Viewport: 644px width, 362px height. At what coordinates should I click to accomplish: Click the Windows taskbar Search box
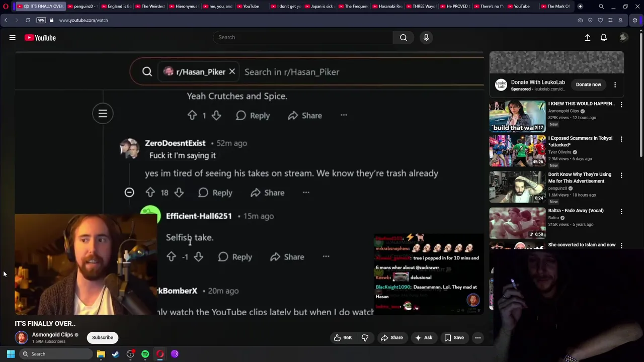click(56, 354)
